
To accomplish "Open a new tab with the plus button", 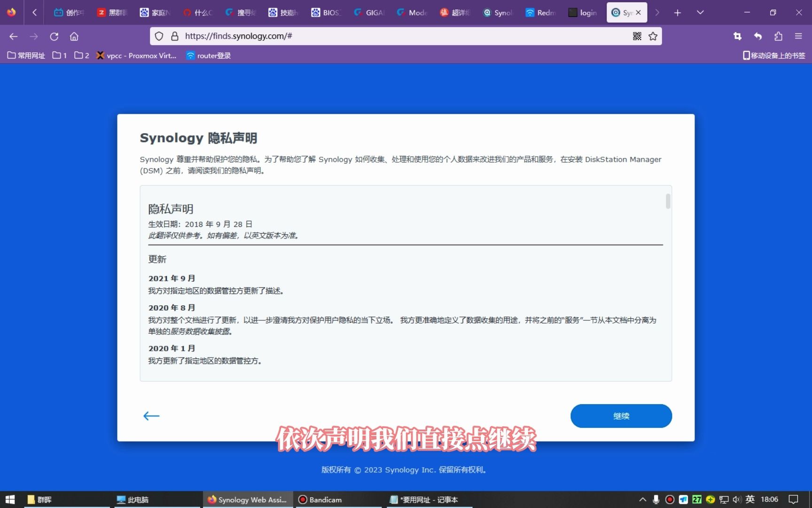I will (x=677, y=13).
